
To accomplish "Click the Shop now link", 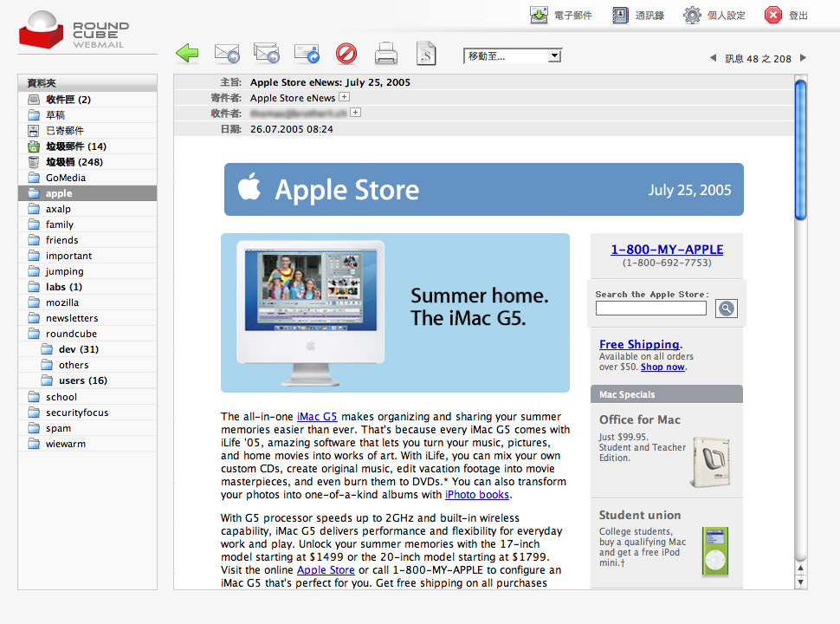I will pos(662,367).
